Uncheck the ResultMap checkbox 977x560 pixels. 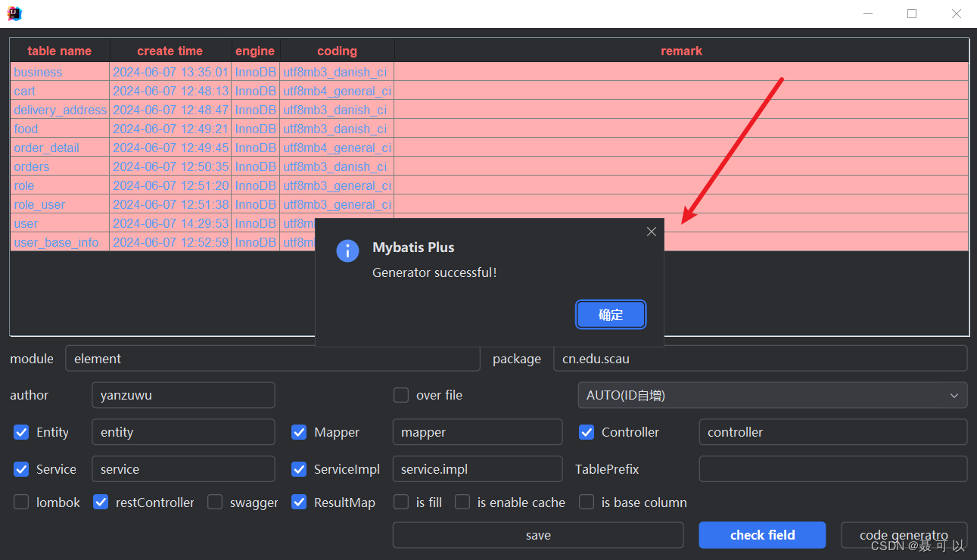(299, 502)
